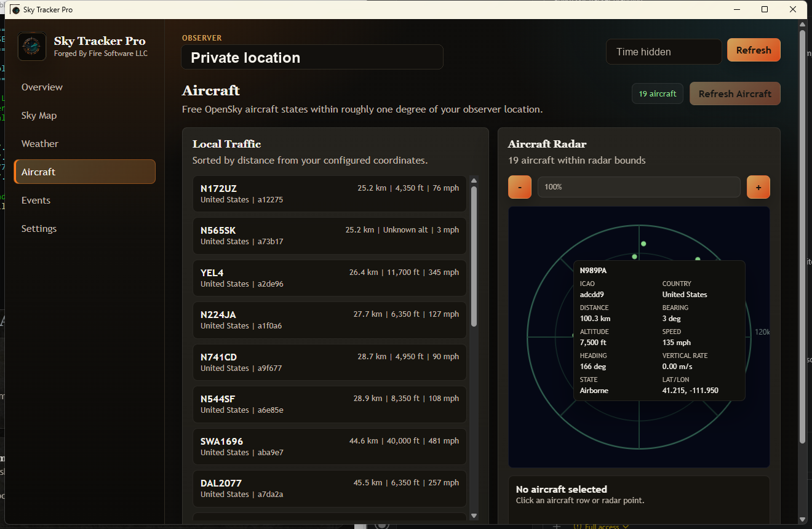Go to the Weather section
812x529 pixels.
pos(84,144)
